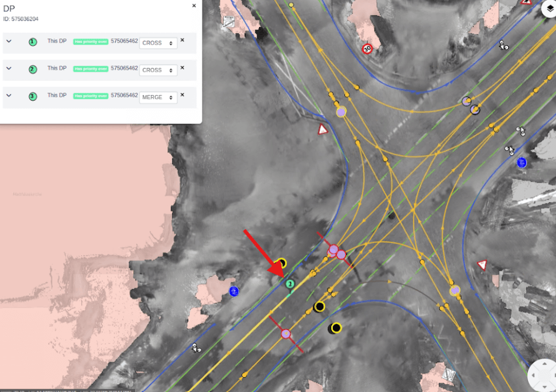Select traffic light marker on the lower road
The image size is (556, 392).
pos(320,307)
